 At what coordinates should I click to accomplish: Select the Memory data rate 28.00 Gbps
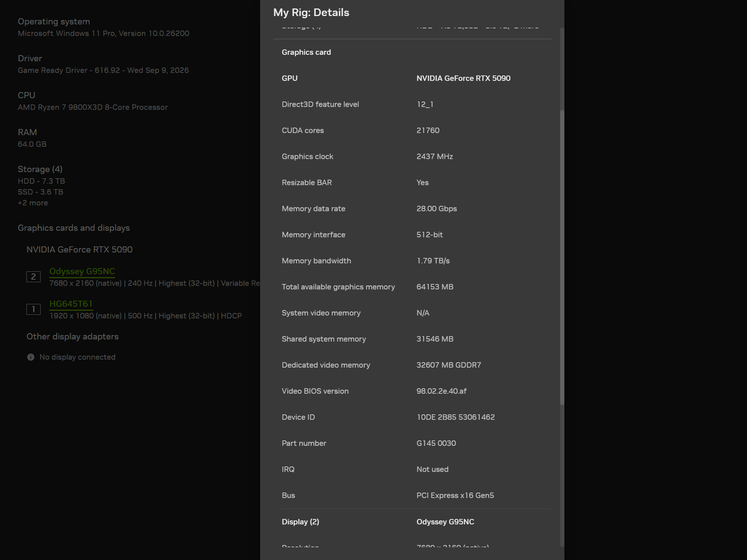point(437,209)
